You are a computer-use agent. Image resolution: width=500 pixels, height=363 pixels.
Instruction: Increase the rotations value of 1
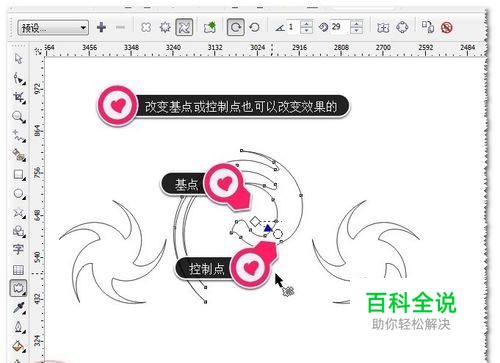(306, 24)
